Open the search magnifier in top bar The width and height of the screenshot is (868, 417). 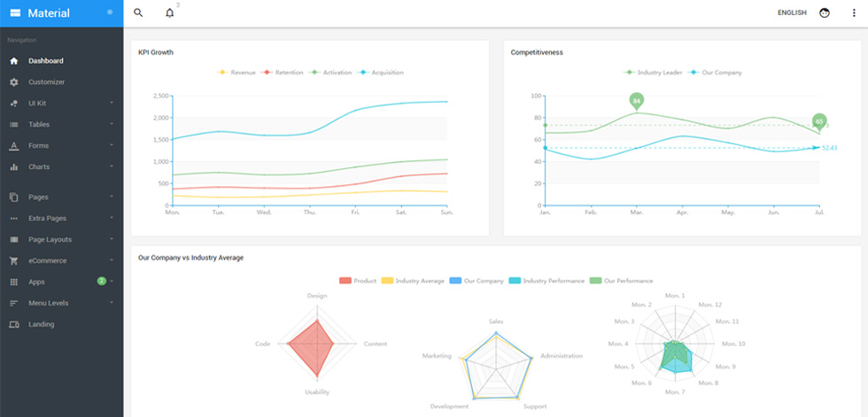138,12
